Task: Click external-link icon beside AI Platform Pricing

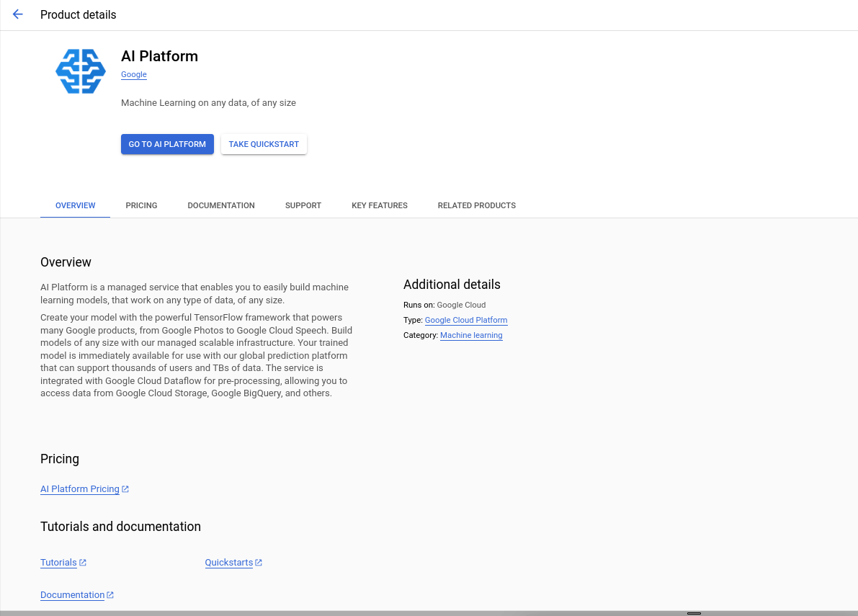Action: [125, 489]
